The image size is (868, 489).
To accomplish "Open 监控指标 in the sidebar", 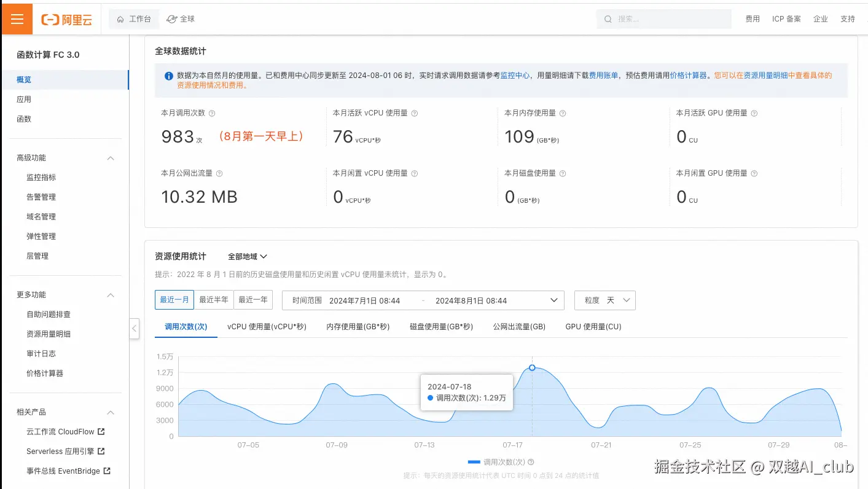I will 41,178.
